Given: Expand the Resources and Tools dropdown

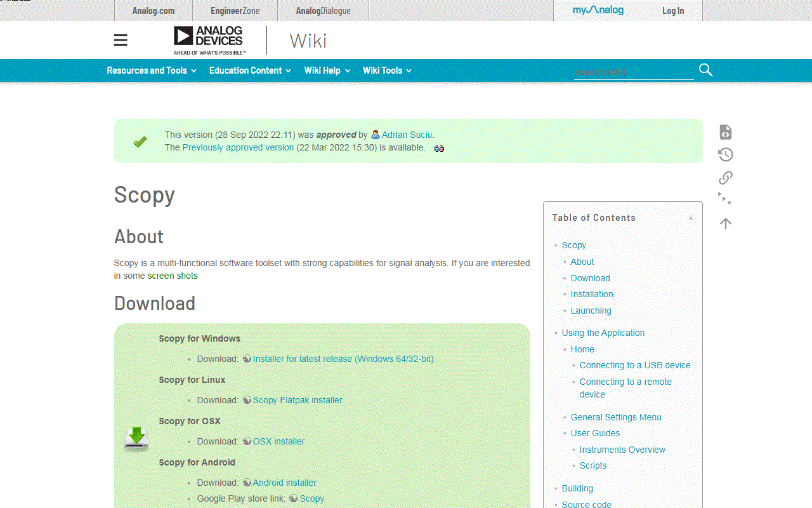Looking at the screenshot, I should (152, 70).
